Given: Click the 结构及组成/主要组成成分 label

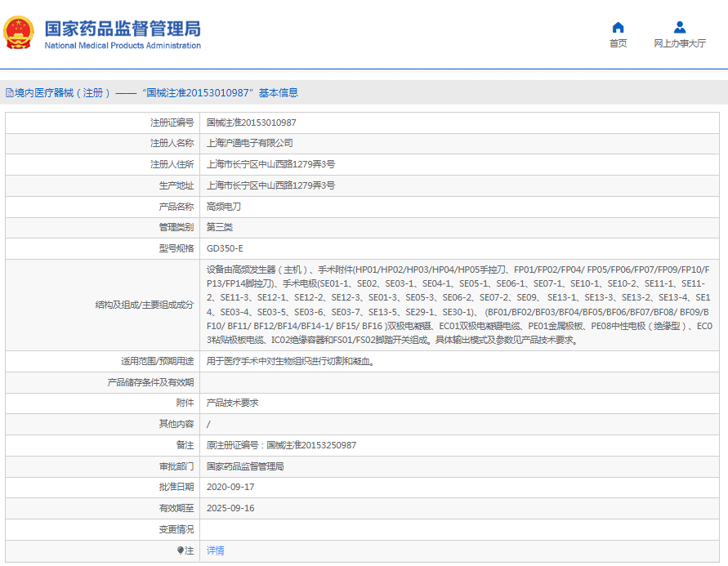Looking at the screenshot, I should [145, 305].
